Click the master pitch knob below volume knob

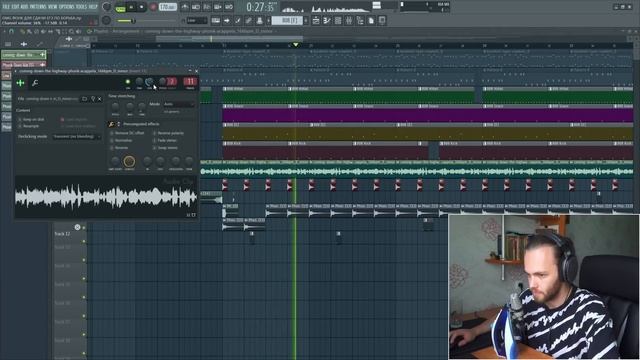tap(107, 20)
